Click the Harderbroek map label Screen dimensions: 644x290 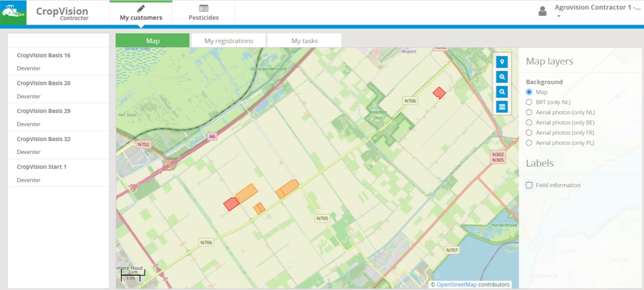[503, 225]
